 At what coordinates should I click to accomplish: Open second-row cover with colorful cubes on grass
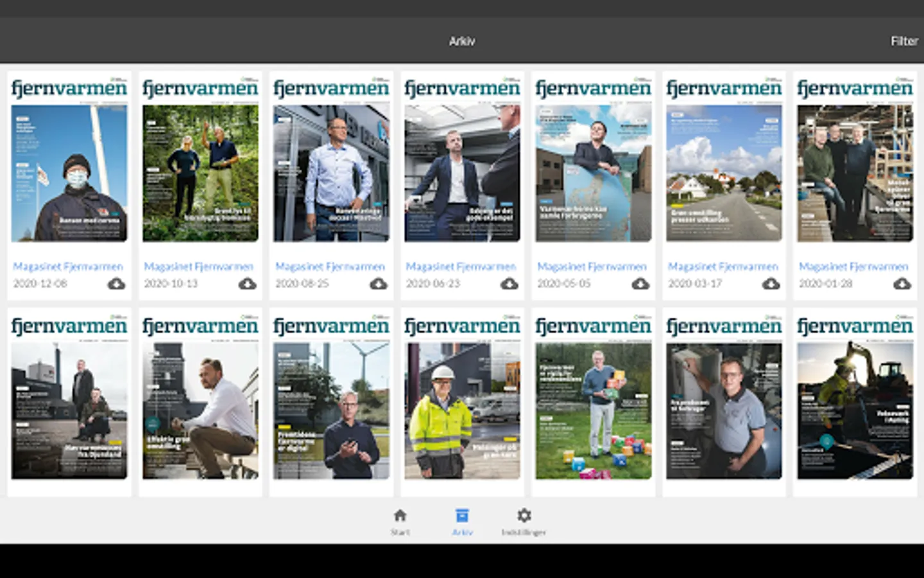click(594, 397)
